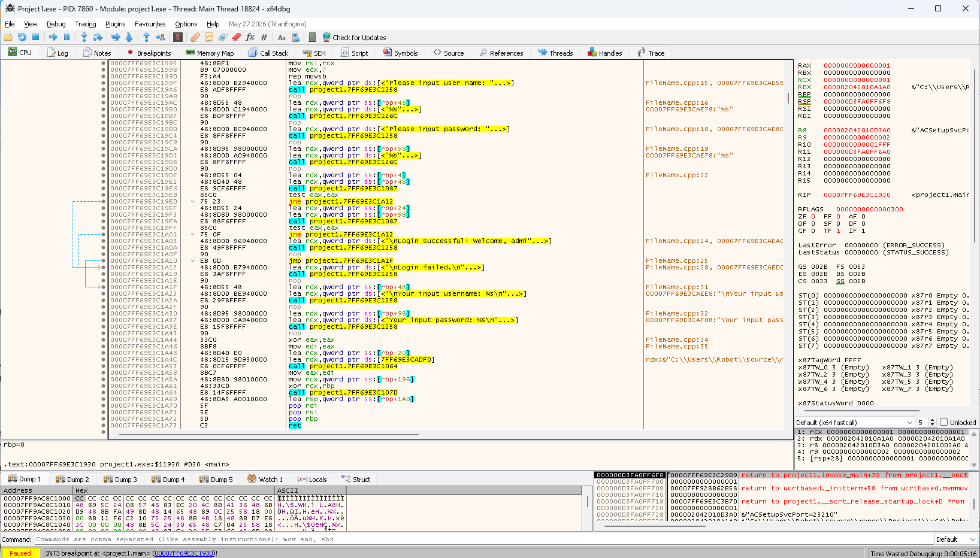Click the address link 00007FF69E3C1930 in status bar

click(184, 553)
